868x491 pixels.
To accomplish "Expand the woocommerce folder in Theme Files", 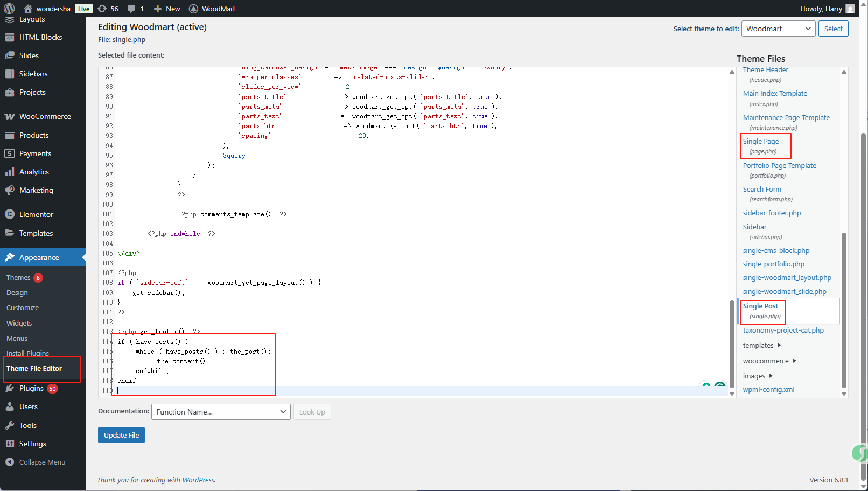I will click(766, 361).
